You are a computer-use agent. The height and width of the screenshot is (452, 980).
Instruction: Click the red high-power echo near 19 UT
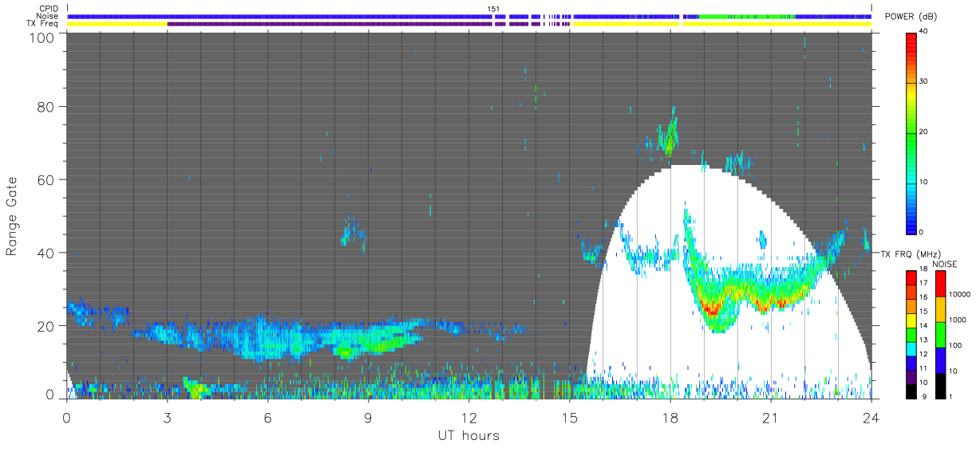(x=712, y=309)
